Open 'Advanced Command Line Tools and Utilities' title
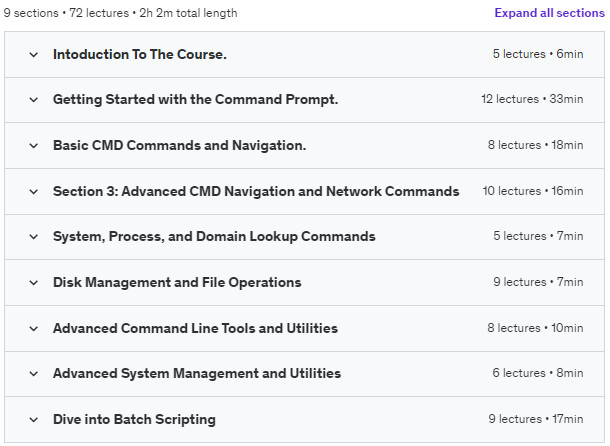The height and width of the screenshot is (446, 610). pos(195,328)
